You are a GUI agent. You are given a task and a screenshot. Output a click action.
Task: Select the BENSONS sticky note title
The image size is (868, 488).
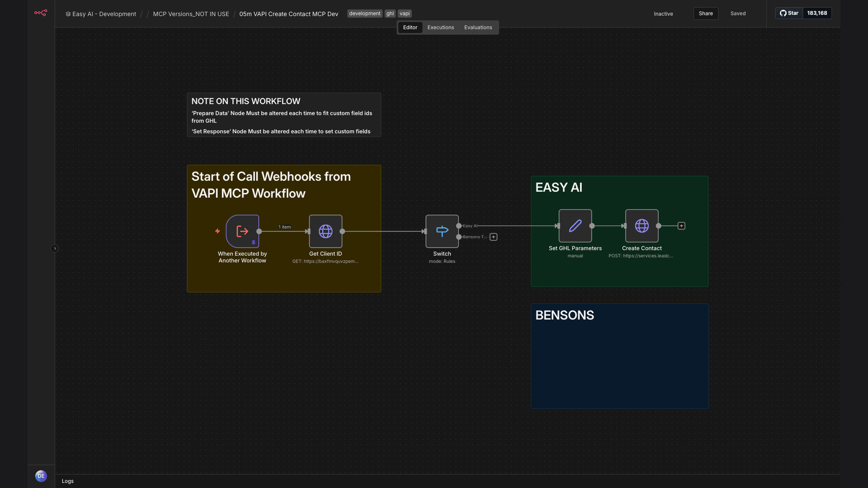[x=565, y=315]
